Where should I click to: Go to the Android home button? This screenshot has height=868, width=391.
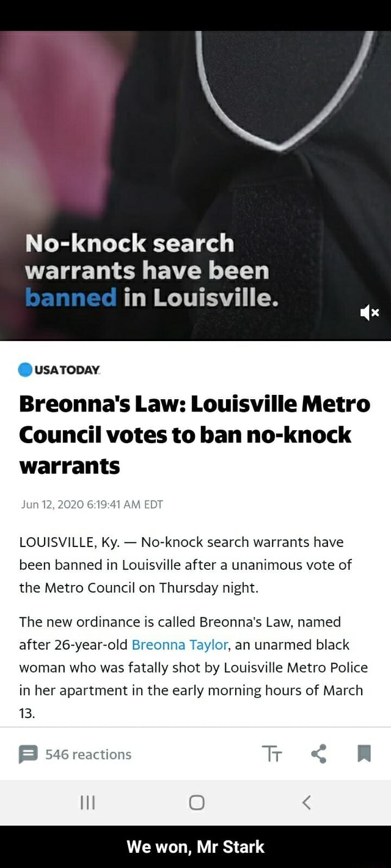pyautogui.click(x=197, y=802)
